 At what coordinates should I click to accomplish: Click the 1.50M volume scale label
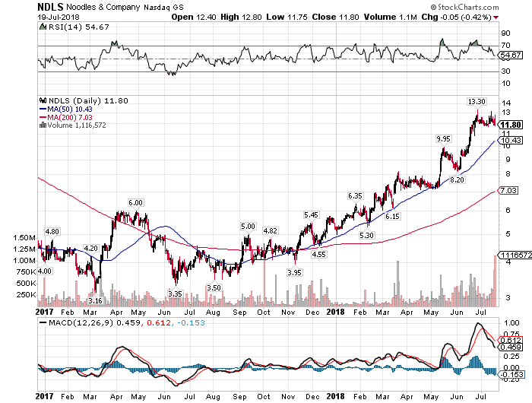[x=24, y=238]
